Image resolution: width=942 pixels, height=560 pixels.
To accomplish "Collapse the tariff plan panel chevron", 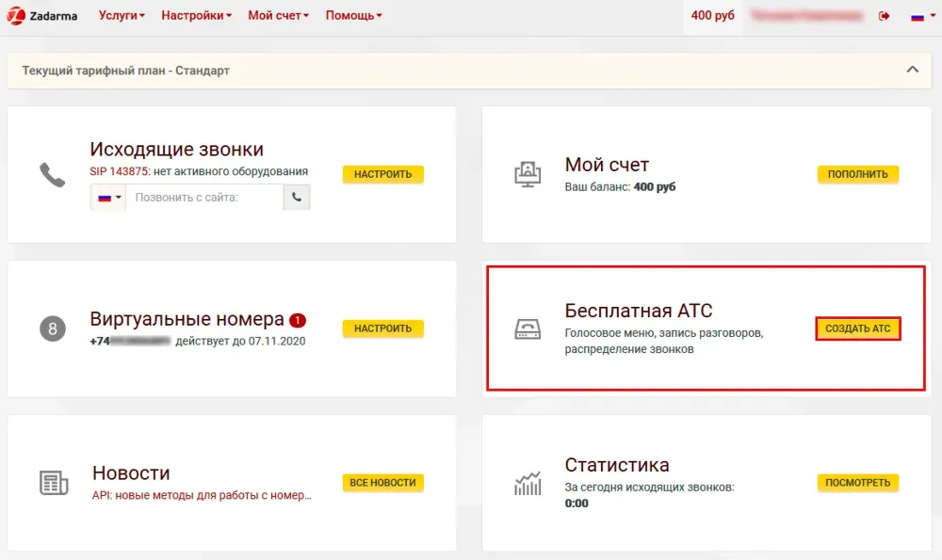I will pos(912,70).
